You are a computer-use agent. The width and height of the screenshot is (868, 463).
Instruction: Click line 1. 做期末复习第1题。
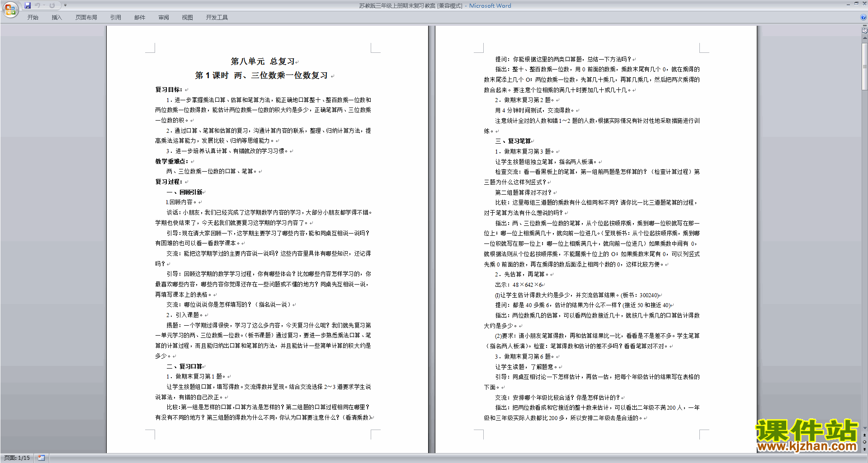[196, 376]
